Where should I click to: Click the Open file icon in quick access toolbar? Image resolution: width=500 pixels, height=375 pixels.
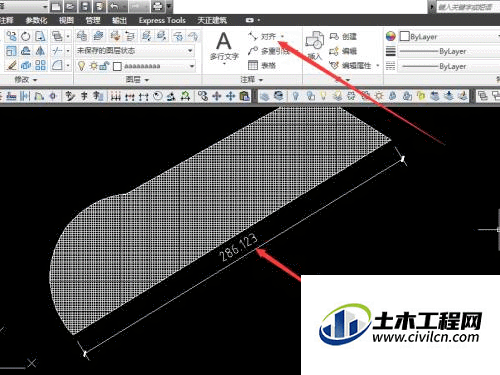[x=70, y=6]
